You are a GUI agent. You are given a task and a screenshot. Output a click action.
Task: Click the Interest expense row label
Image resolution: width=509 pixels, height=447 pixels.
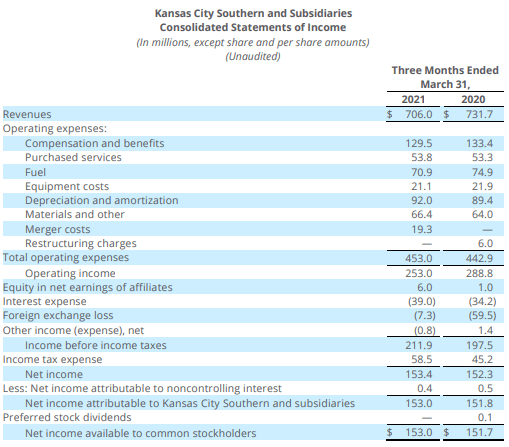(x=45, y=301)
